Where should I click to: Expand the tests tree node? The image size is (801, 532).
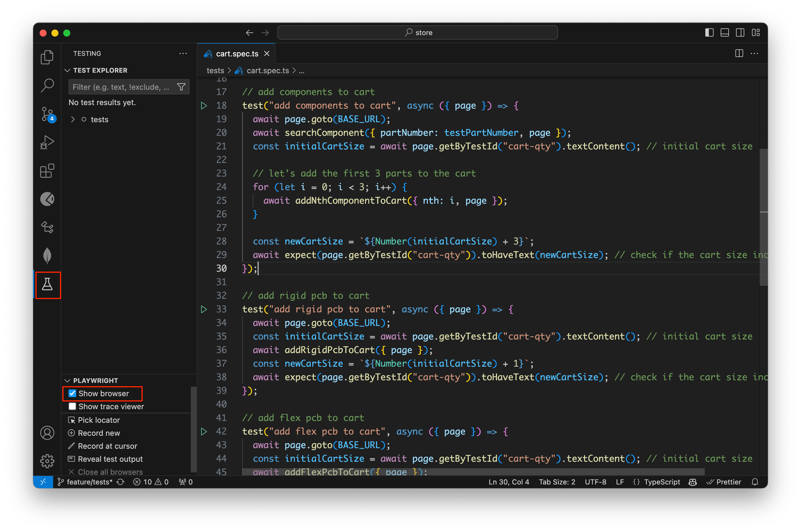(73, 120)
